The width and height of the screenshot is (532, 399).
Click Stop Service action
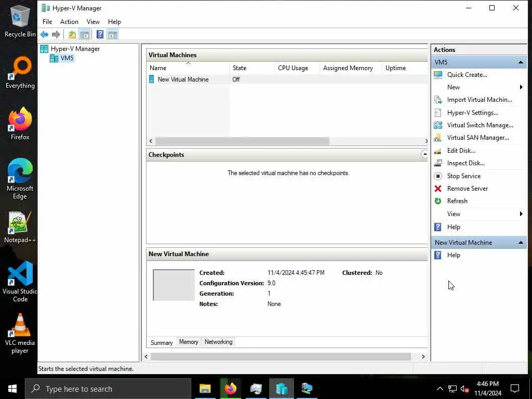point(463,176)
